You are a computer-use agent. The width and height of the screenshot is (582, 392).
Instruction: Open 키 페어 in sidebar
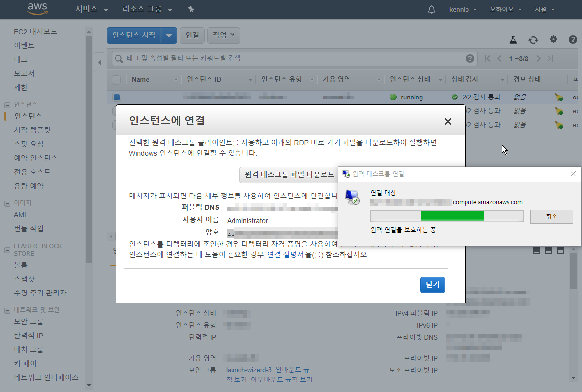25,364
